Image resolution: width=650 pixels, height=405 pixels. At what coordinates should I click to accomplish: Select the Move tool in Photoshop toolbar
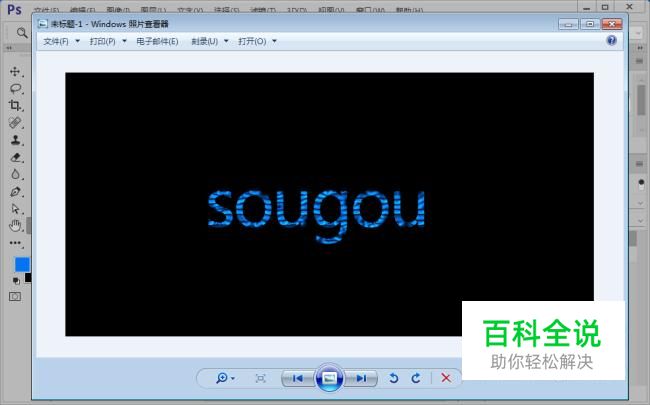[x=15, y=71]
